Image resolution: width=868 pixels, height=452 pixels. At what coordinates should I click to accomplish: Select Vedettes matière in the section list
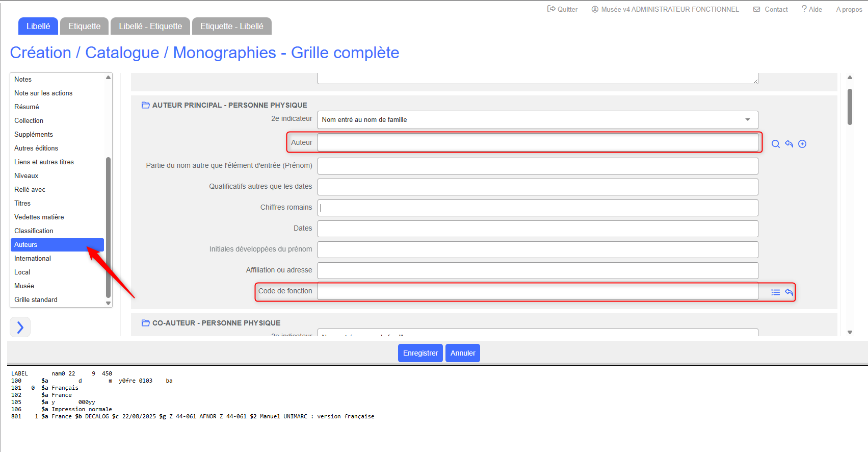[x=39, y=217]
